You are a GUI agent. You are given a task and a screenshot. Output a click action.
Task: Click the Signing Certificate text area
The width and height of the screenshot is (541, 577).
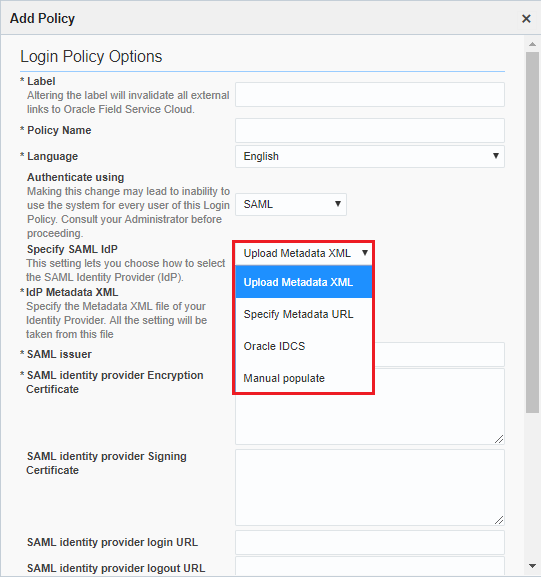coord(370,487)
